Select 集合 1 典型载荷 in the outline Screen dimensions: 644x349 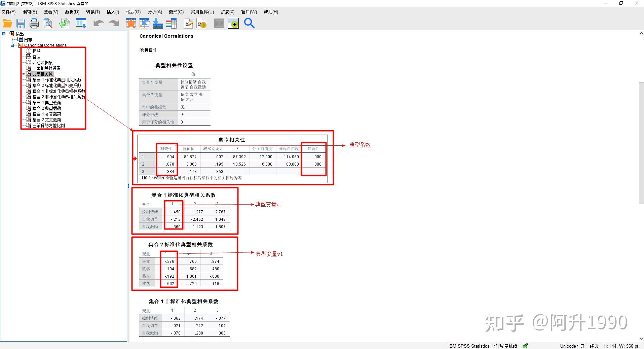pos(47,102)
